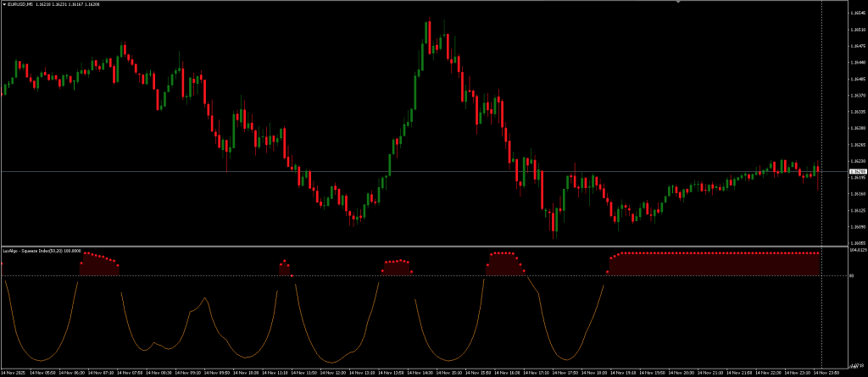868x377 pixels.
Task: Click the 1.16370 price scale label
Action: coord(856,95)
